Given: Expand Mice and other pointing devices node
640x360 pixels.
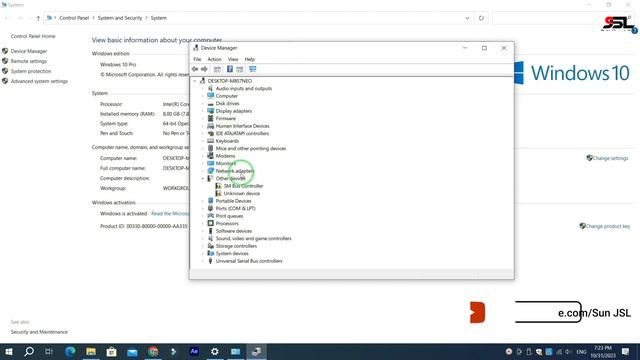Looking at the screenshot, I should (x=203, y=148).
